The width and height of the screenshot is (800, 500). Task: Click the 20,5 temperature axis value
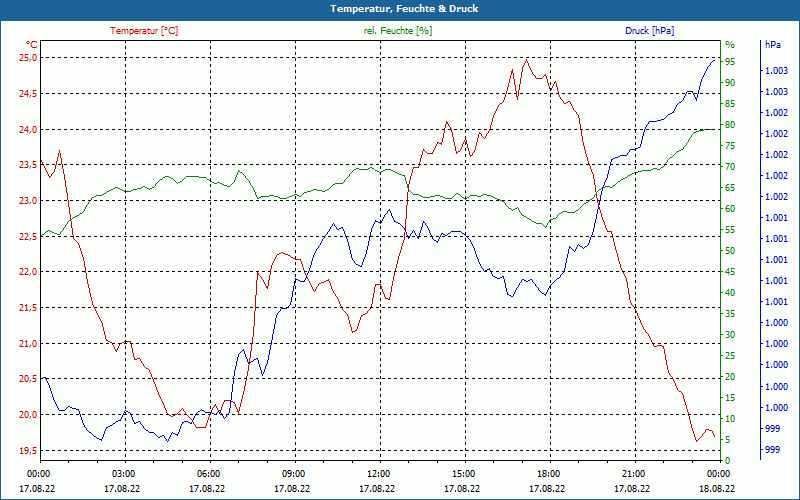coord(29,379)
